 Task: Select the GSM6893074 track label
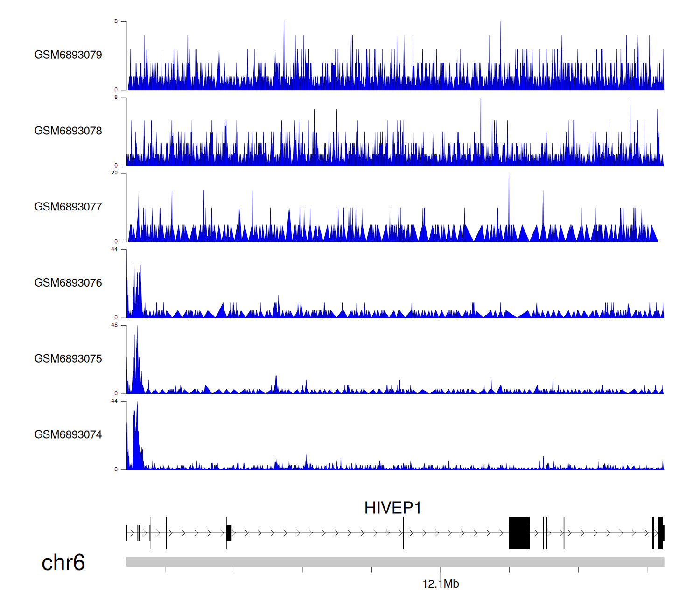tap(68, 435)
